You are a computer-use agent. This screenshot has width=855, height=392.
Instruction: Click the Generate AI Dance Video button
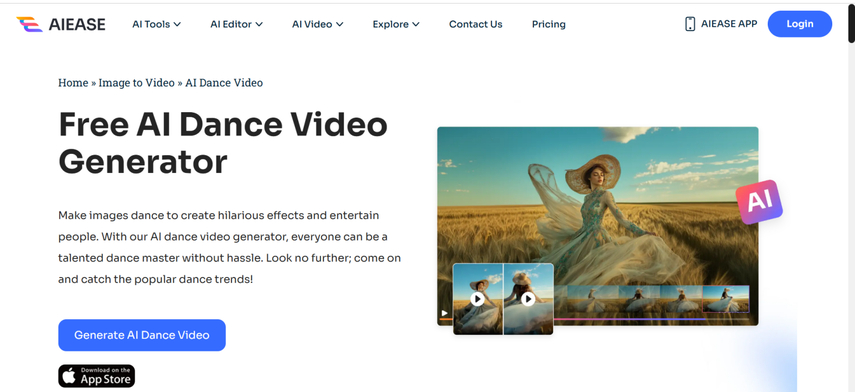tap(142, 335)
